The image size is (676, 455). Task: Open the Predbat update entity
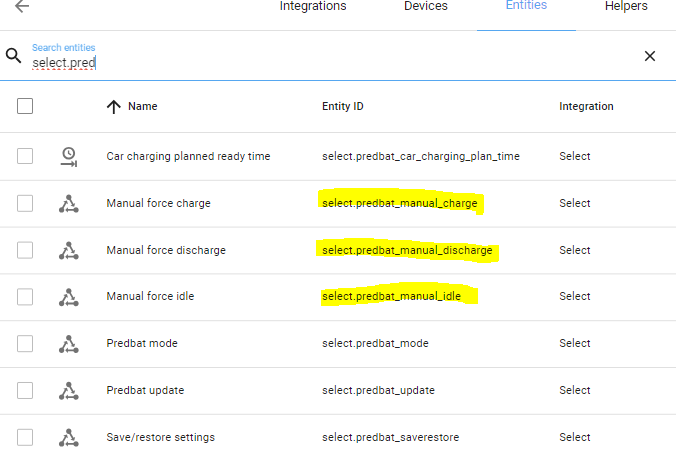(145, 390)
